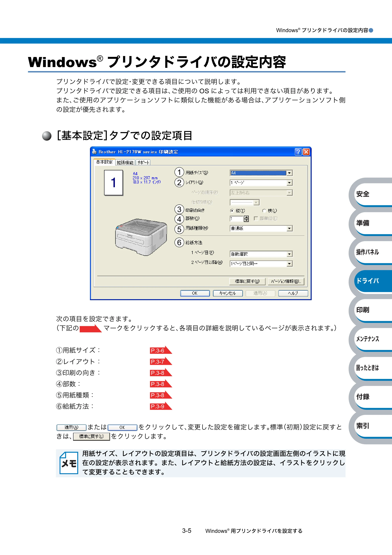392x555 pixels.
Task: Open the 2ページ目以降 paper source dropdown
Action: coord(261,264)
